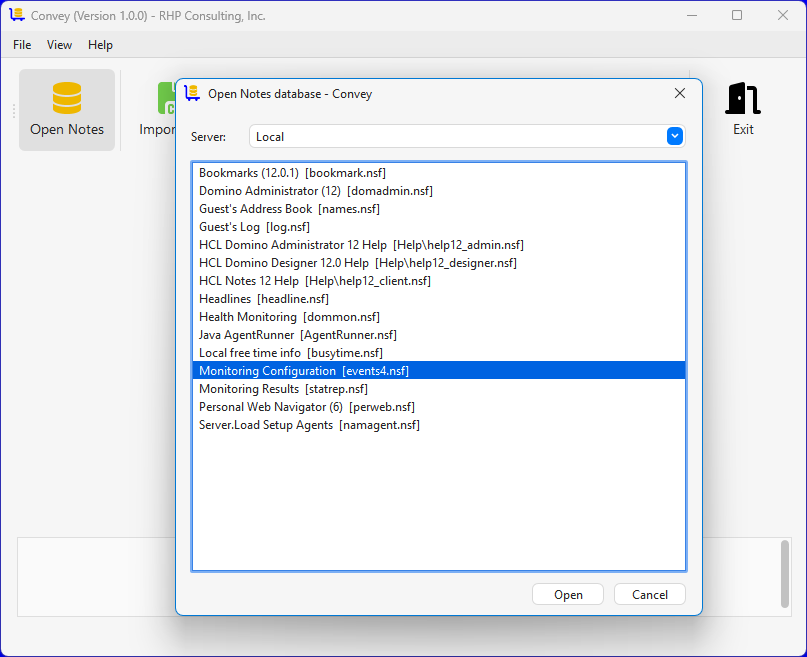This screenshot has width=807, height=657.
Task: Select Server.Load Setup Agents [namagent.nsf]
Action: click(x=439, y=425)
